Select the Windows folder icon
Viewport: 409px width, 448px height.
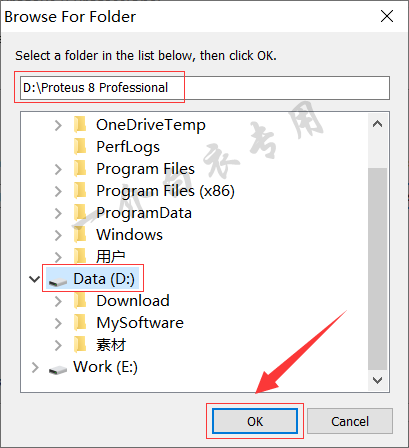80,235
